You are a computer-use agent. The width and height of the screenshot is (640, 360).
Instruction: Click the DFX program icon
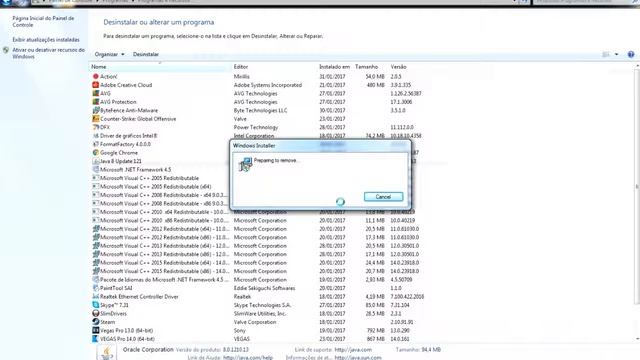[96, 127]
